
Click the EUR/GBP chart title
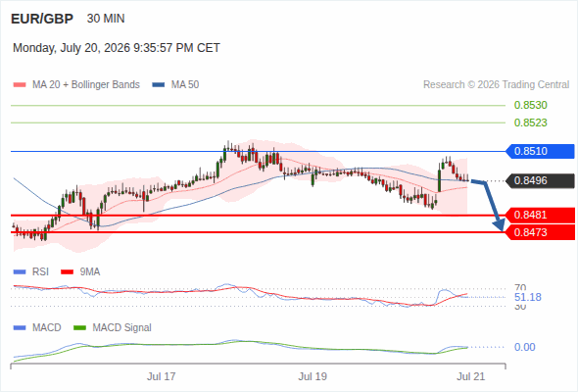tap(42, 19)
